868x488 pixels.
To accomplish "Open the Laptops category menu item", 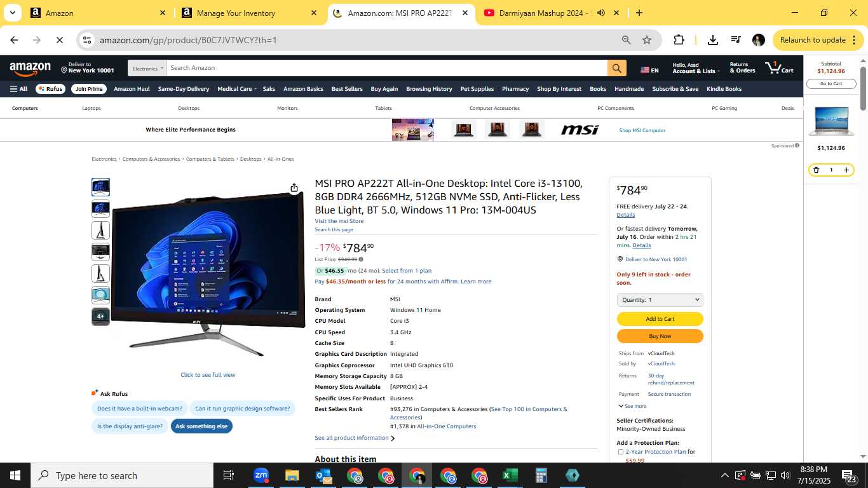I will click(92, 108).
